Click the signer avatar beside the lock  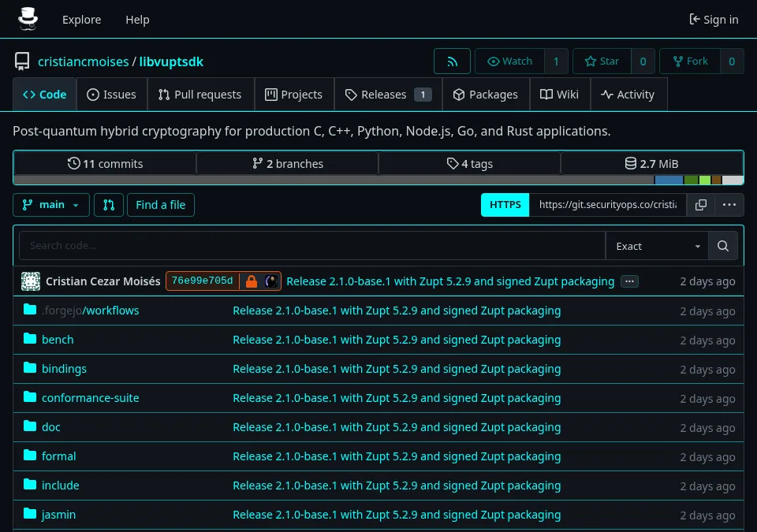(271, 281)
